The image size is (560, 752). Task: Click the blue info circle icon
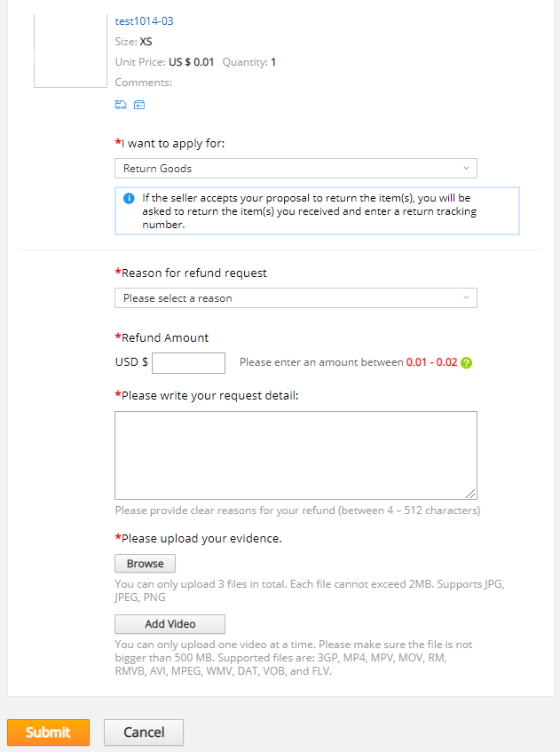[129, 198]
